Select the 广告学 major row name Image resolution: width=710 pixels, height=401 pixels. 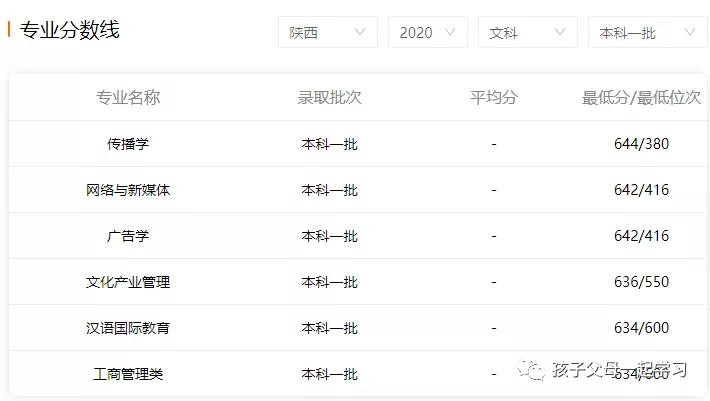point(128,236)
